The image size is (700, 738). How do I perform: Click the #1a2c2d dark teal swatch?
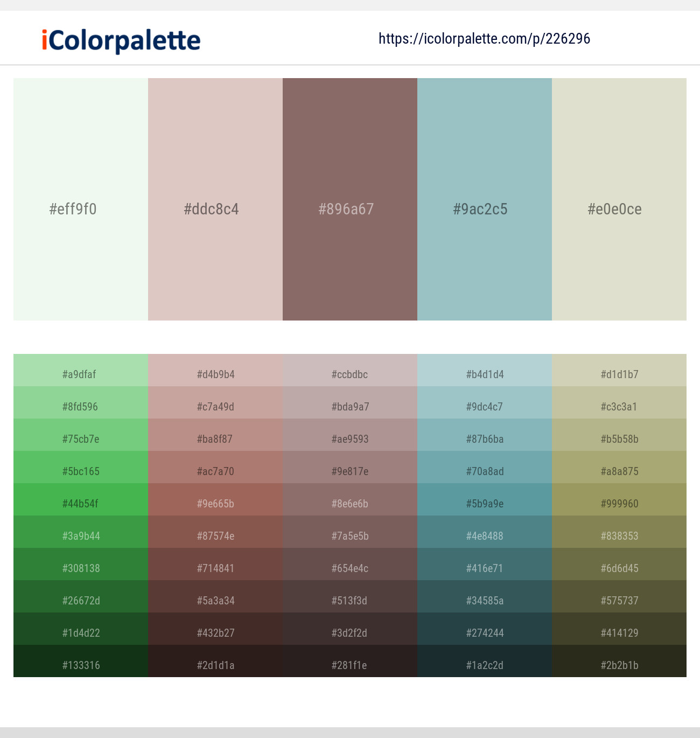click(x=484, y=665)
